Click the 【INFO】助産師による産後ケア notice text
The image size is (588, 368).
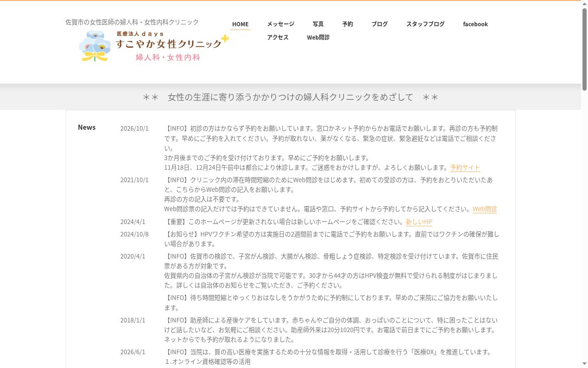coord(331,330)
